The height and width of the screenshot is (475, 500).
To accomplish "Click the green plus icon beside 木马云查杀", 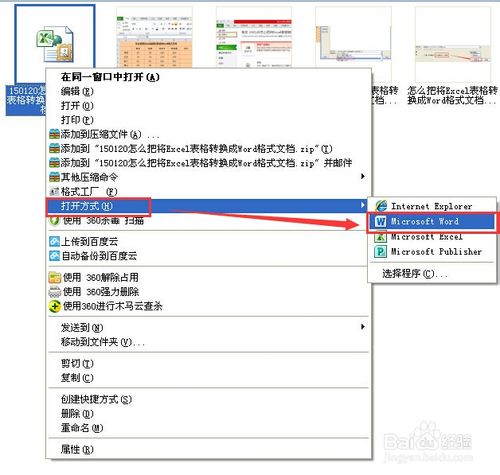I will pyautogui.click(x=54, y=306).
